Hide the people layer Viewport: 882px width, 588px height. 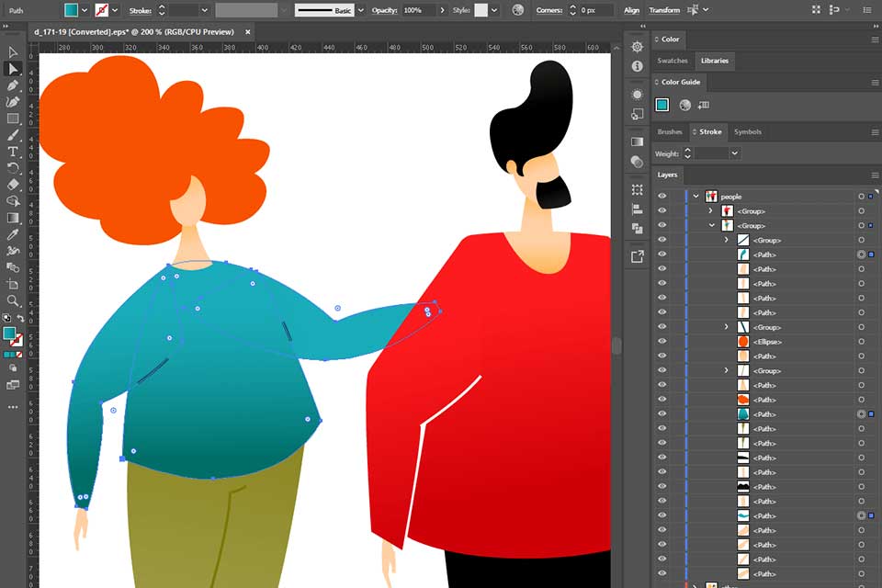pyautogui.click(x=662, y=196)
